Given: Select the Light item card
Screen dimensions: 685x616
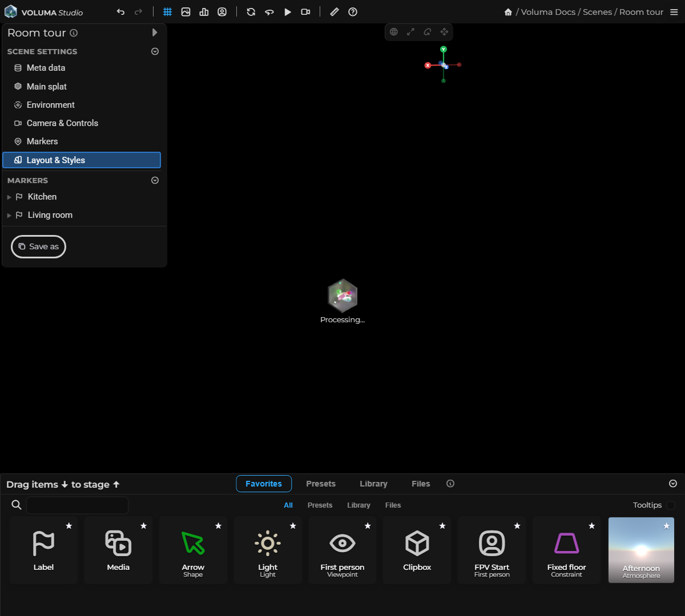Looking at the screenshot, I should tap(268, 550).
